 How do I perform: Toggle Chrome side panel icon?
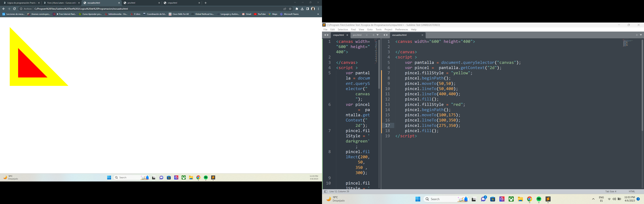[308, 9]
